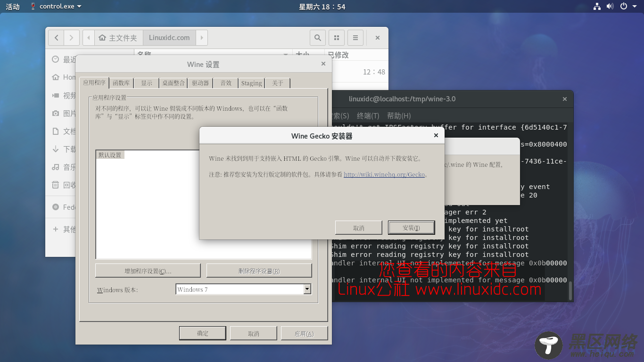Expand control.exe app menu arrow
The width and height of the screenshot is (644, 362).
[x=79, y=7]
